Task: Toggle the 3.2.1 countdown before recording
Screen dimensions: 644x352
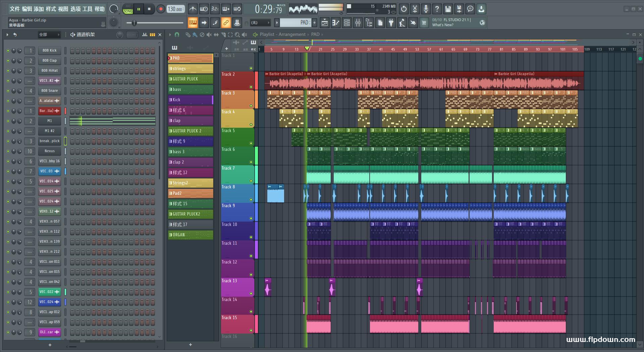Action: pyautogui.click(x=215, y=9)
